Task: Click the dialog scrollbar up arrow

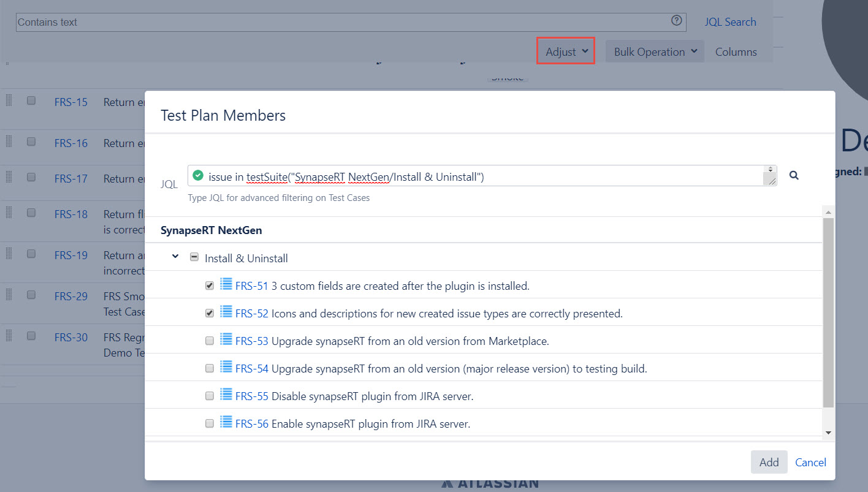Action: (828, 212)
